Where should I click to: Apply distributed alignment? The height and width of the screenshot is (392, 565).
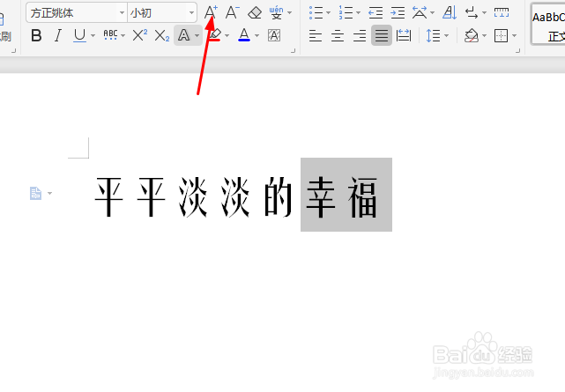pyautogui.click(x=404, y=35)
